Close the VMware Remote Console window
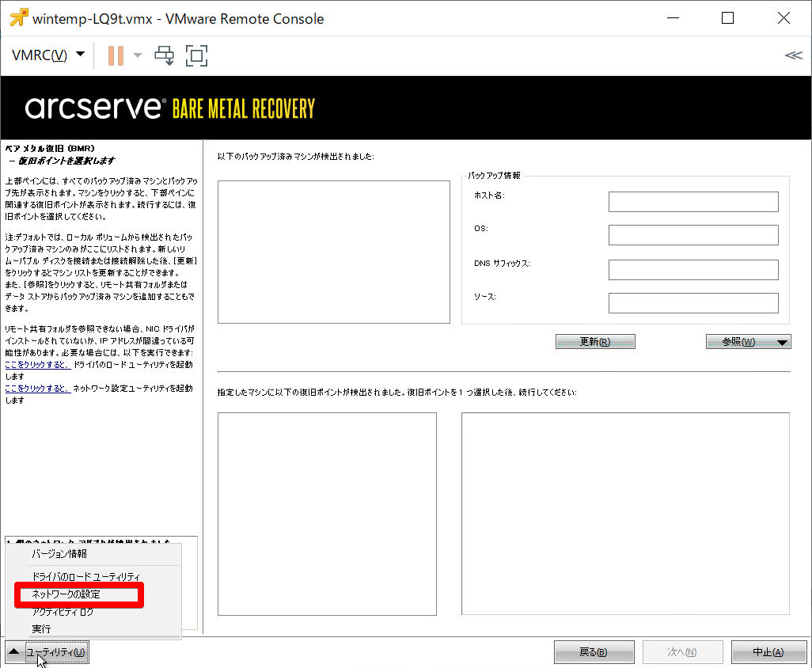812x668 pixels. (784, 18)
